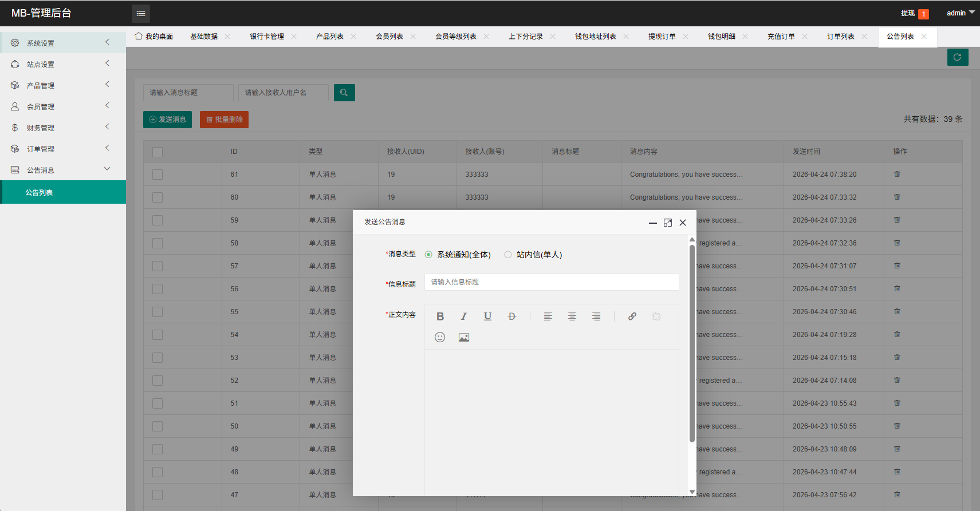Open 公告列表 in the sidebar
The height and width of the screenshot is (511, 980).
coord(63,192)
